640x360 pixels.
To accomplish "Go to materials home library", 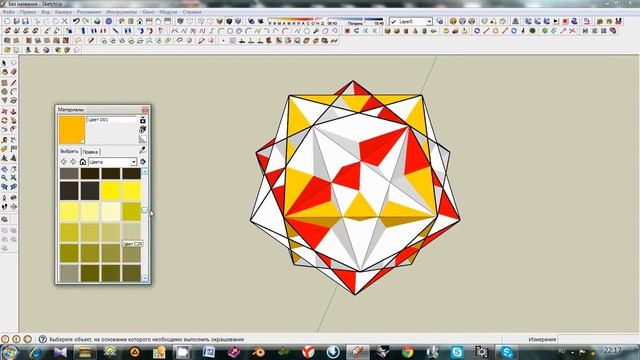I will [x=83, y=162].
